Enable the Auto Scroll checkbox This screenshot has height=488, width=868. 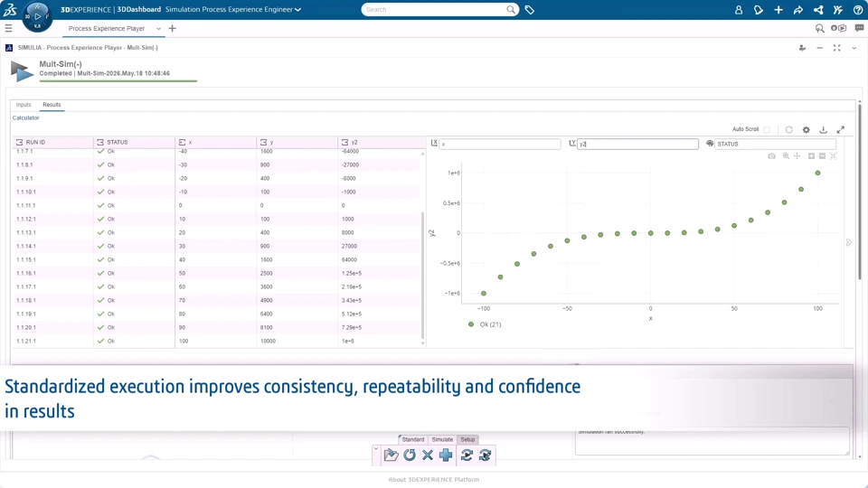767,129
